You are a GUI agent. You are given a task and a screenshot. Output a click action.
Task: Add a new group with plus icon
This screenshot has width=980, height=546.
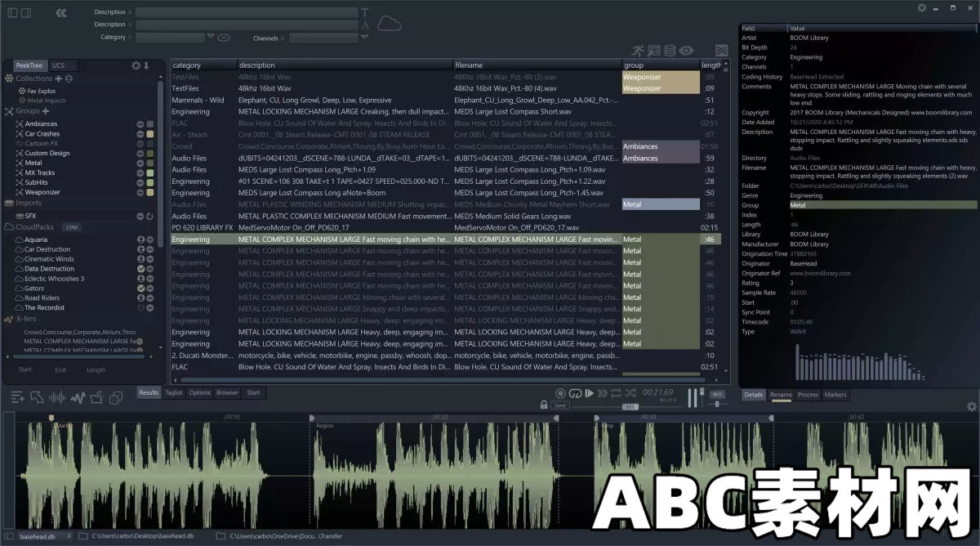pos(45,111)
